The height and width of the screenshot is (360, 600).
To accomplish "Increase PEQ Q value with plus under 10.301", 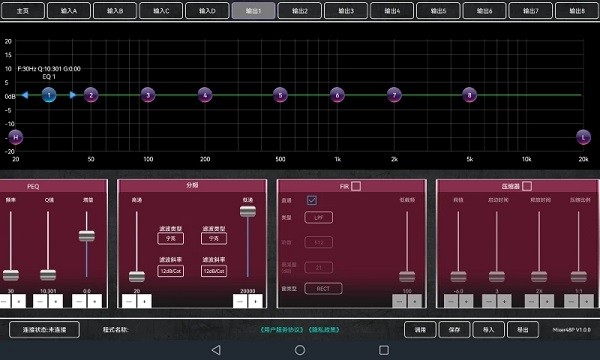I will pos(56,301).
